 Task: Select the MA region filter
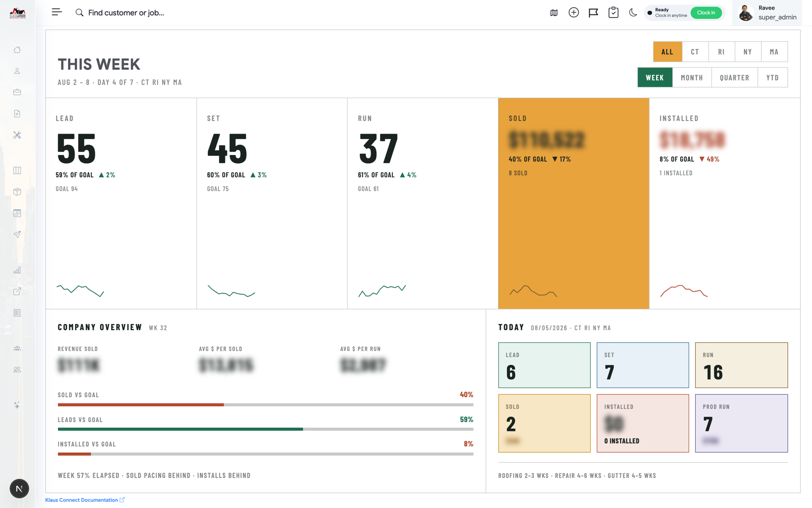click(x=774, y=52)
